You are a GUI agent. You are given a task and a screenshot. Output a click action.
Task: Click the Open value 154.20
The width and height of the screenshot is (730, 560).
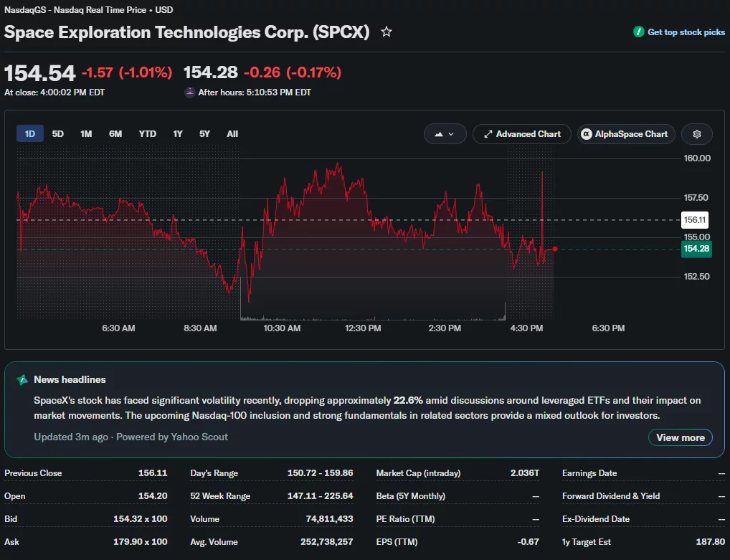pyautogui.click(x=153, y=495)
